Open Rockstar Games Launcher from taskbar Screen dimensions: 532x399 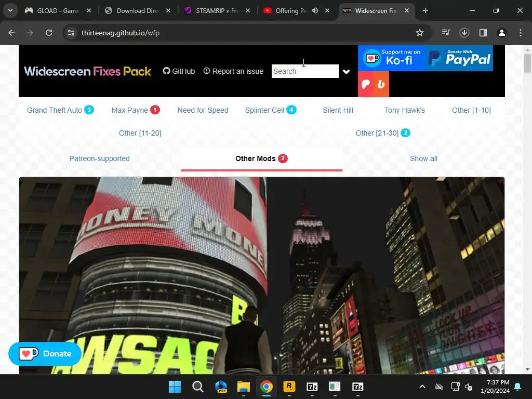289,387
